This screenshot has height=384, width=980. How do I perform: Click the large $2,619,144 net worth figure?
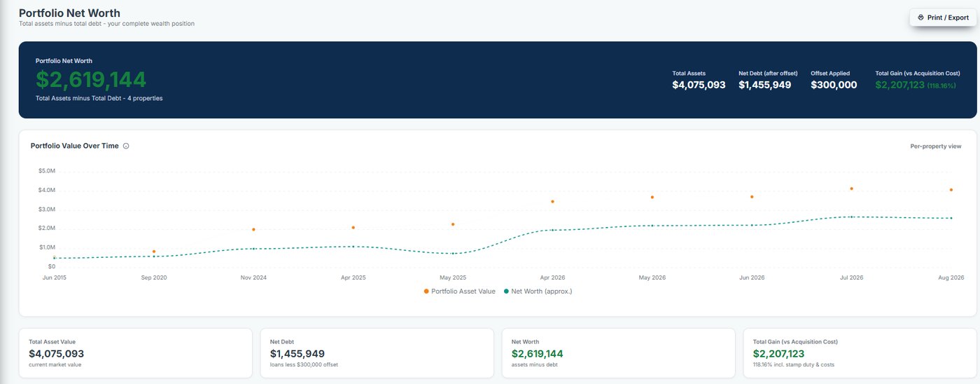[91, 79]
